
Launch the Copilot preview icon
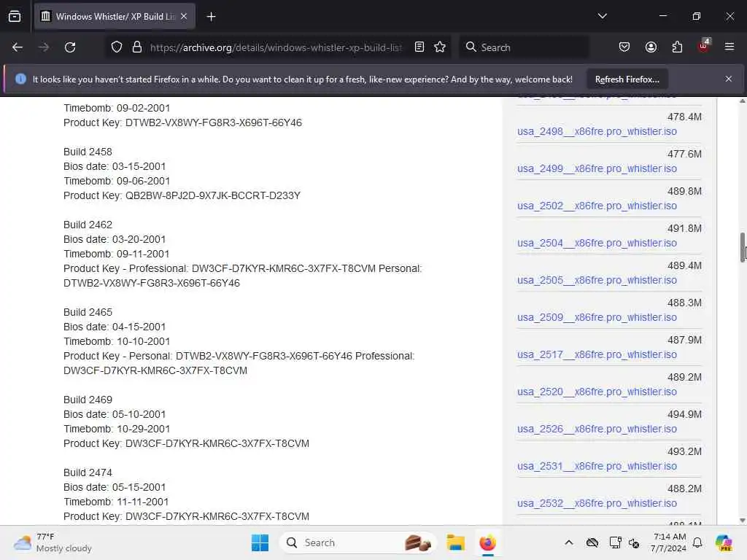pos(724,542)
